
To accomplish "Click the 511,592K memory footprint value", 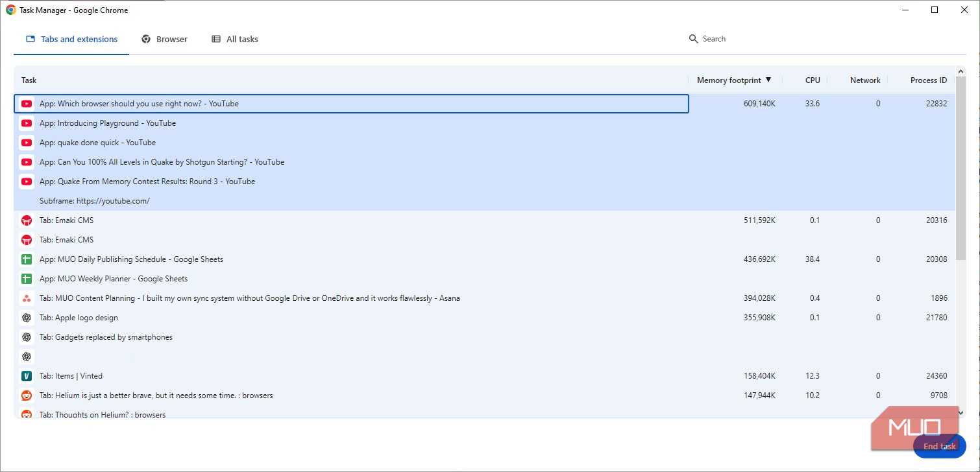I will [759, 220].
